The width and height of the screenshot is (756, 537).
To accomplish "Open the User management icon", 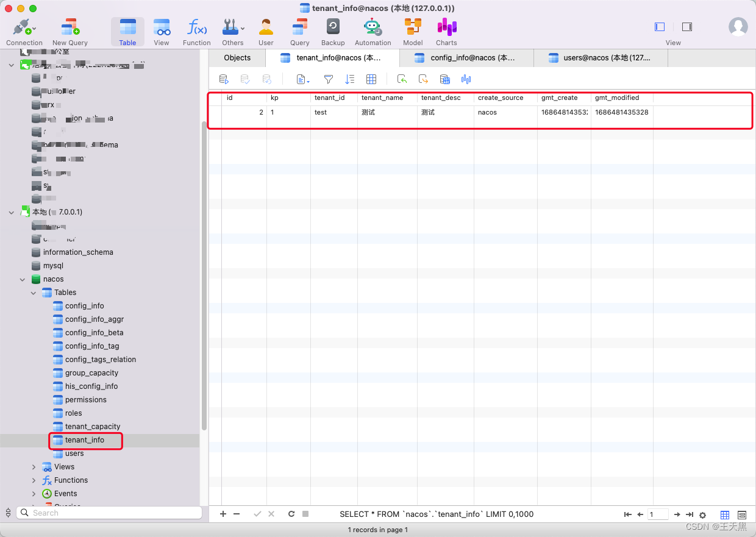I will pos(266,32).
